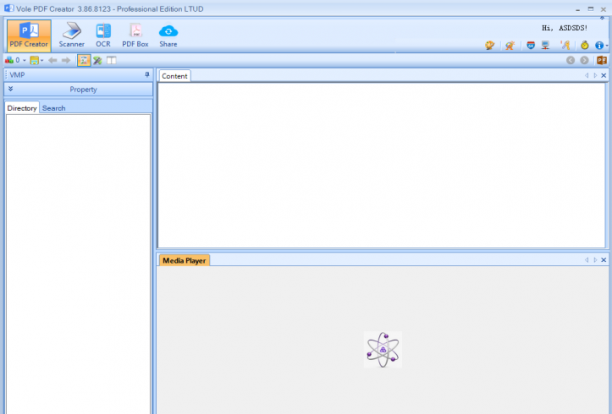612x414 pixels.
Task: Click the gray left arrow button
Action: [x=52, y=60]
